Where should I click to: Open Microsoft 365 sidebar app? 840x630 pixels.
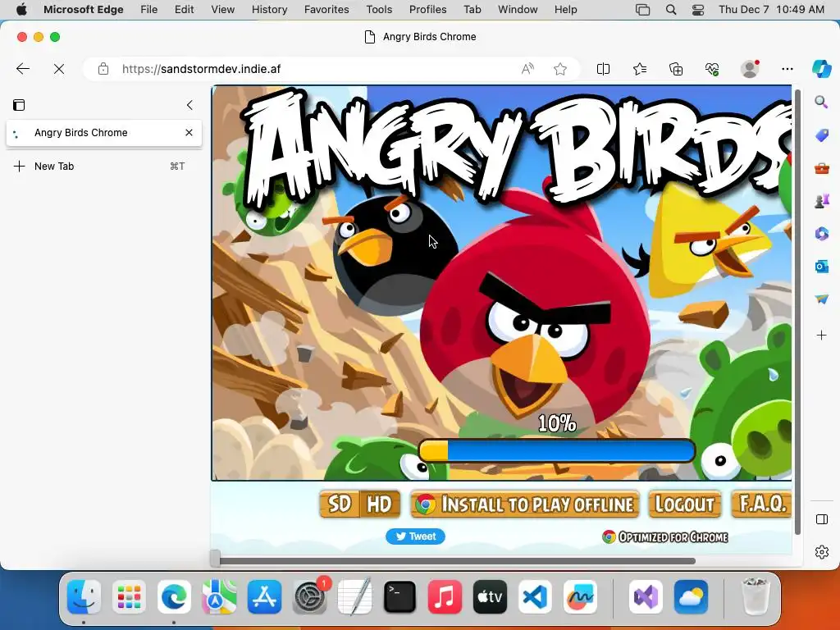pyautogui.click(x=822, y=234)
